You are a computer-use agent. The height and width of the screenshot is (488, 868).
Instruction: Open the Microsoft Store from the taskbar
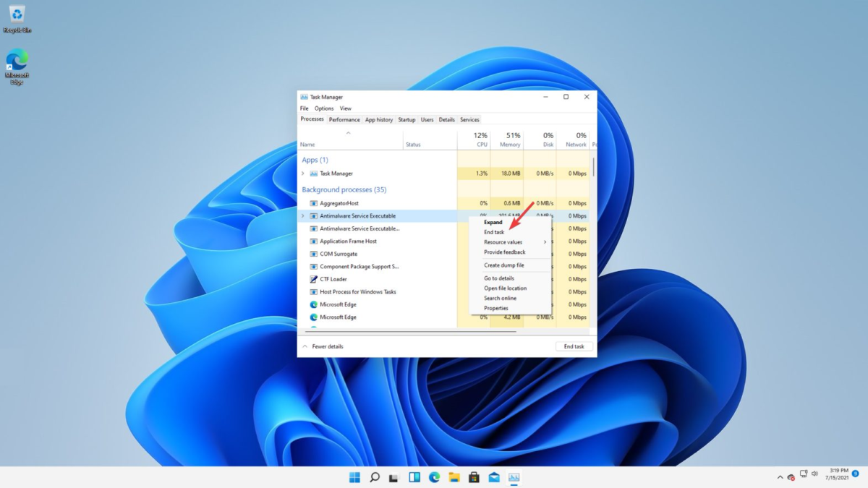point(475,477)
